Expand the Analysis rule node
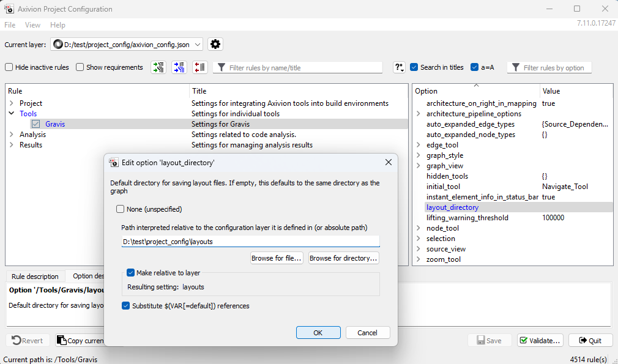This screenshot has height=364, width=618. (12, 135)
